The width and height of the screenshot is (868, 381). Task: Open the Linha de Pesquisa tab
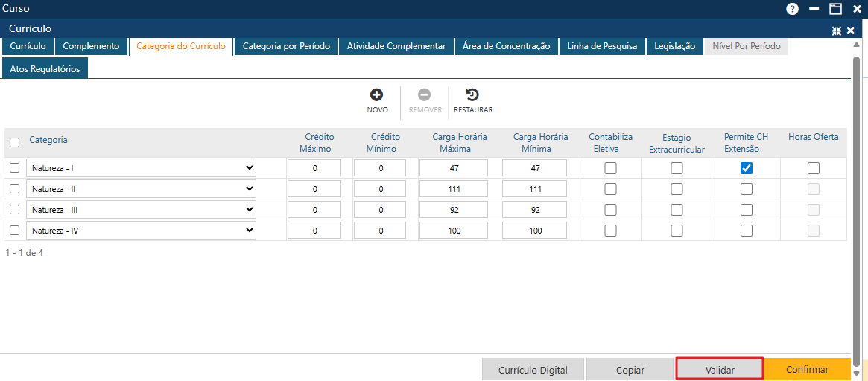point(602,46)
